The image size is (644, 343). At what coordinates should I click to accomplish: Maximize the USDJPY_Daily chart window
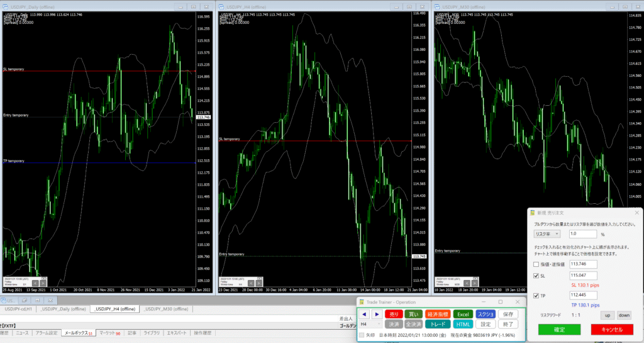point(194,7)
